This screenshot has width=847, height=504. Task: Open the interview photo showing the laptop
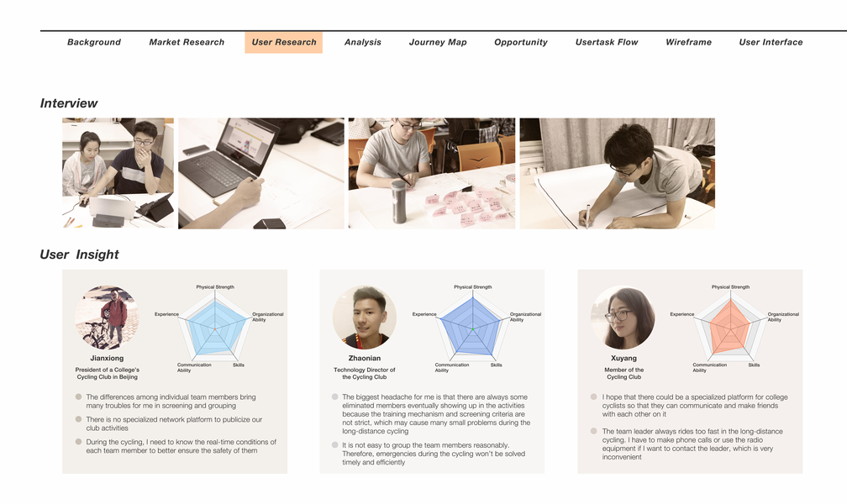260,173
